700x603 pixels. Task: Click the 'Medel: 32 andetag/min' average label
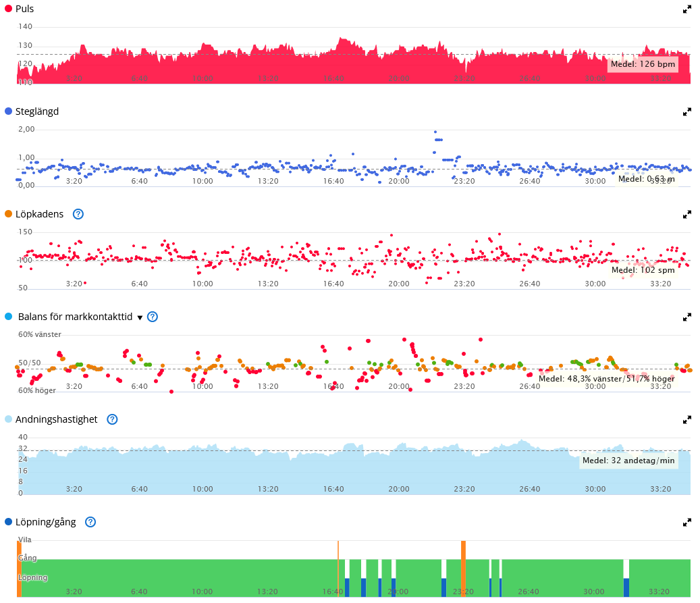click(x=628, y=461)
